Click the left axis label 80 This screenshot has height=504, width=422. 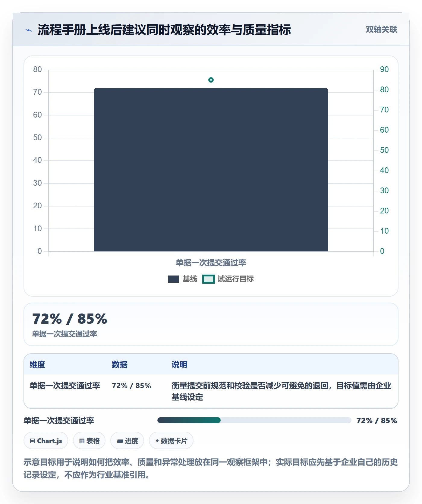click(37, 69)
